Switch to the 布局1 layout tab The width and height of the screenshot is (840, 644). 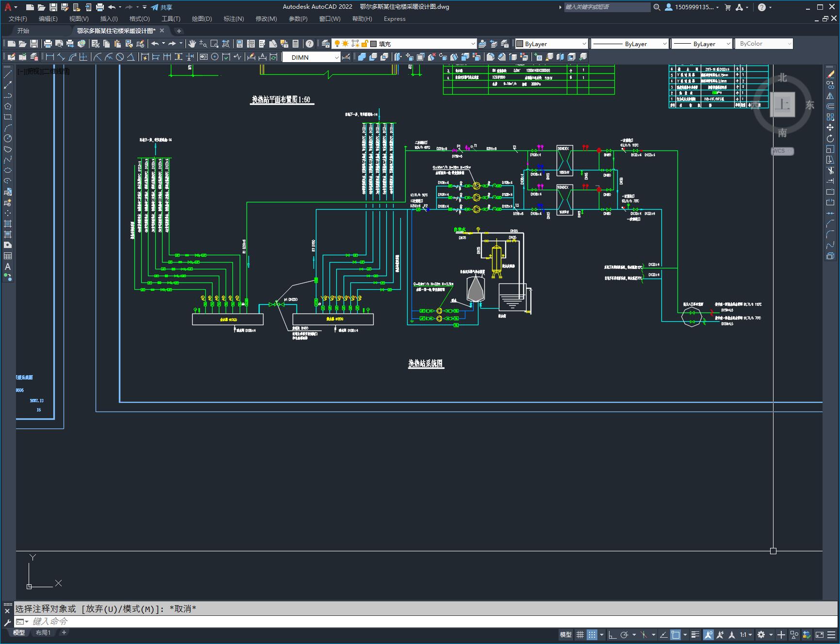pyautogui.click(x=43, y=632)
